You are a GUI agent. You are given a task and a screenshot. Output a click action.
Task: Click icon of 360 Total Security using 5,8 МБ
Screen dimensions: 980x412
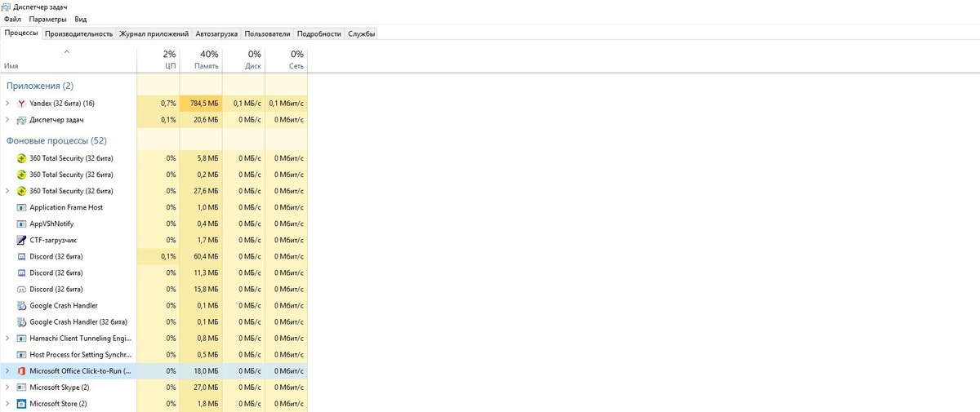21,158
